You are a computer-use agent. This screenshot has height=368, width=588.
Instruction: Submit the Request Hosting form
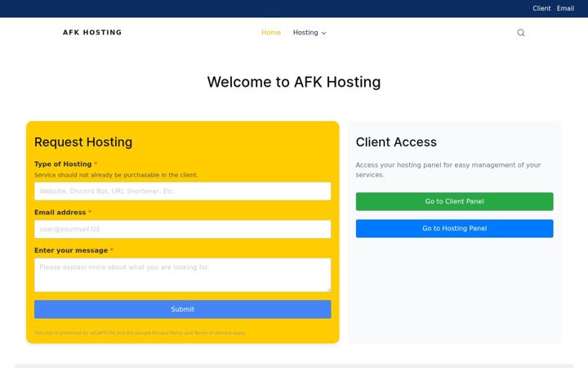coord(183,309)
